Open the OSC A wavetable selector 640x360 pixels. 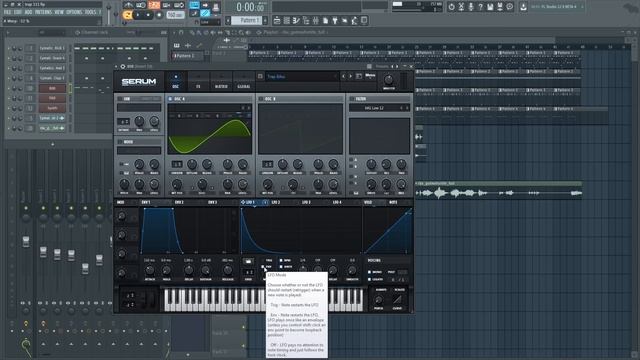pyautogui.click(x=210, y=108)
